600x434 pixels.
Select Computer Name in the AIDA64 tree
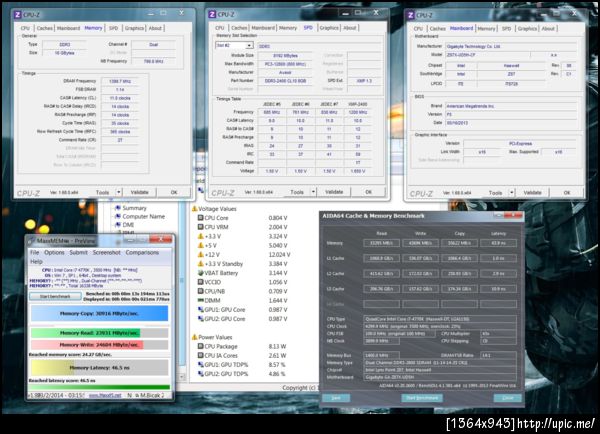pyautogui.click(x=143, y=216)
